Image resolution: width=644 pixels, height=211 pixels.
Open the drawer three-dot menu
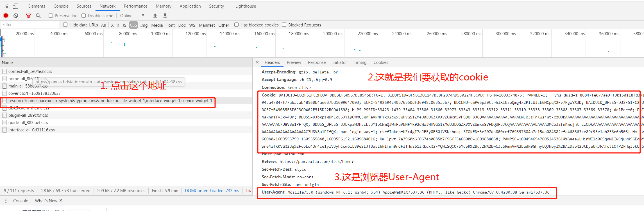[6, 201]
